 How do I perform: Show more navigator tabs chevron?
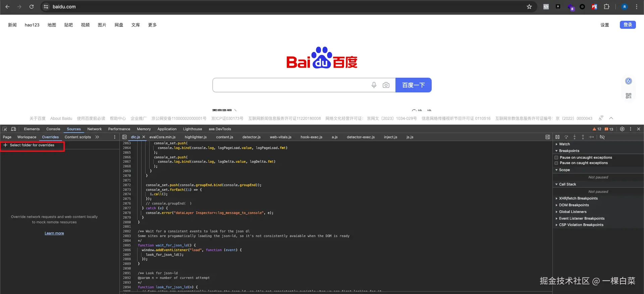(97, 137)
